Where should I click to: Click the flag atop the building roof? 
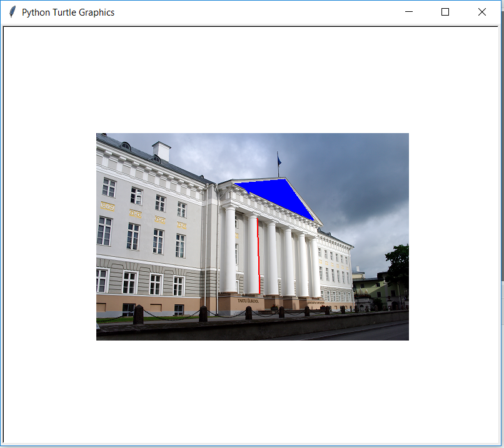click(279, 161)
